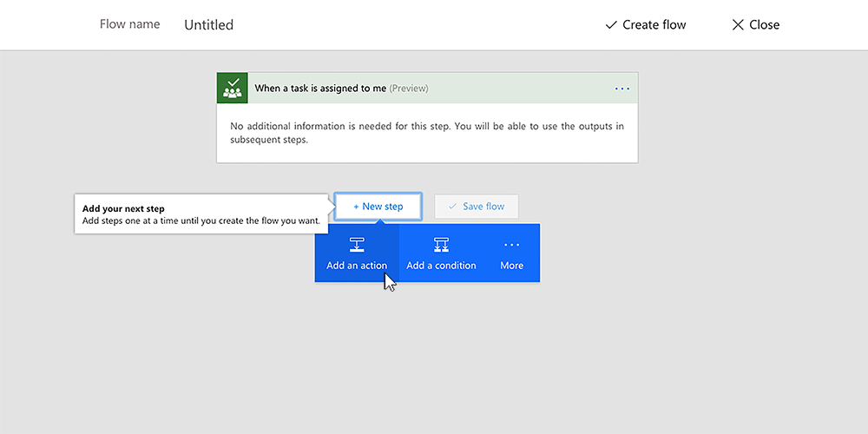This screenshot has height=434, width=868.
Task: Click the More three-dots icon
Action: 511,245
